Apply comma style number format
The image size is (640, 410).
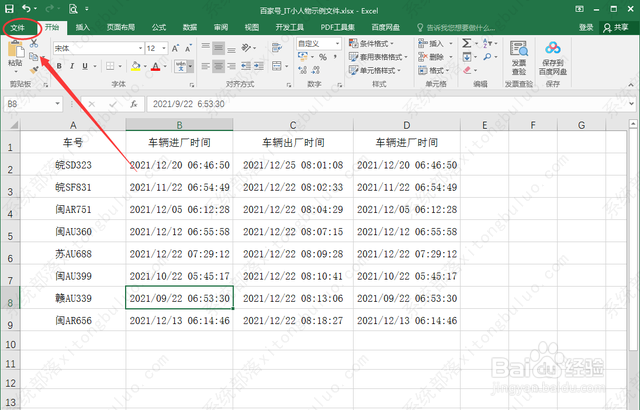[x=335, y=57]
